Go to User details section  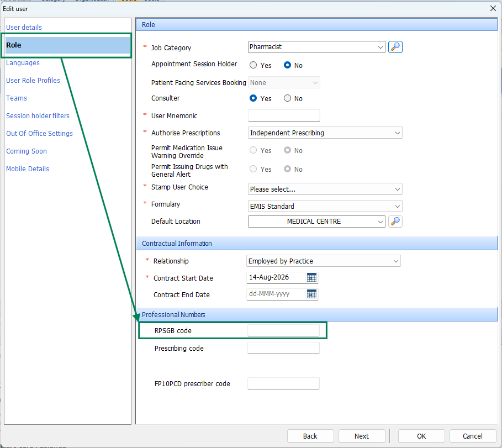pyautogui.click(x=24, y=27)
